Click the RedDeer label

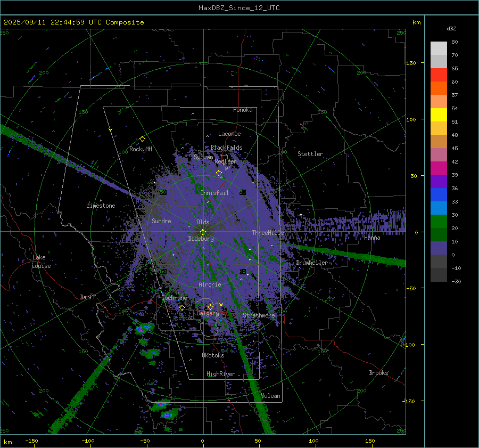(226, 161)
